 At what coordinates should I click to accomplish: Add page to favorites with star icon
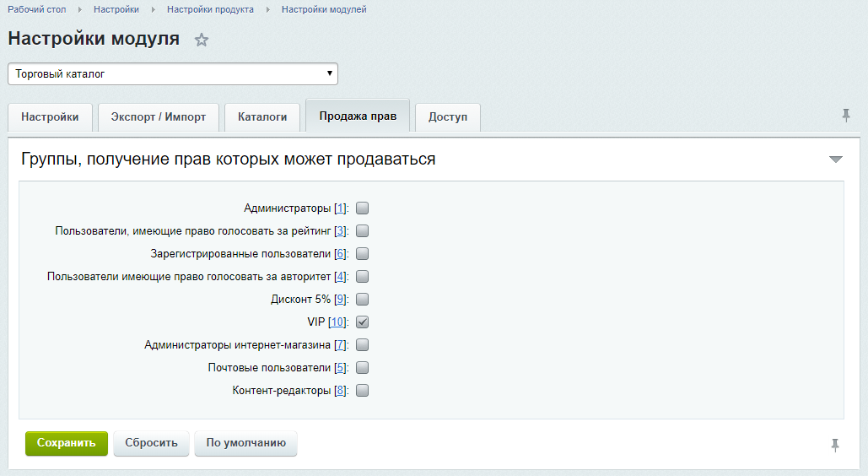pyautogui.click(x=202, y=40)
